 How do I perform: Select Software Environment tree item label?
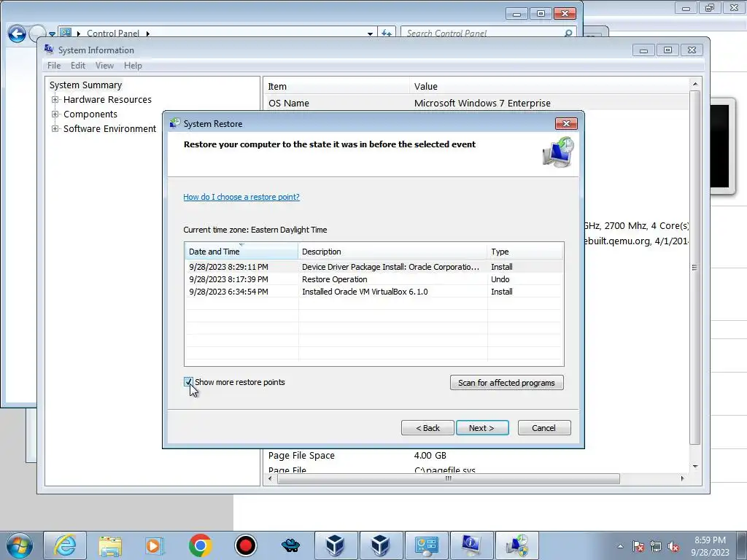[109, 128]
